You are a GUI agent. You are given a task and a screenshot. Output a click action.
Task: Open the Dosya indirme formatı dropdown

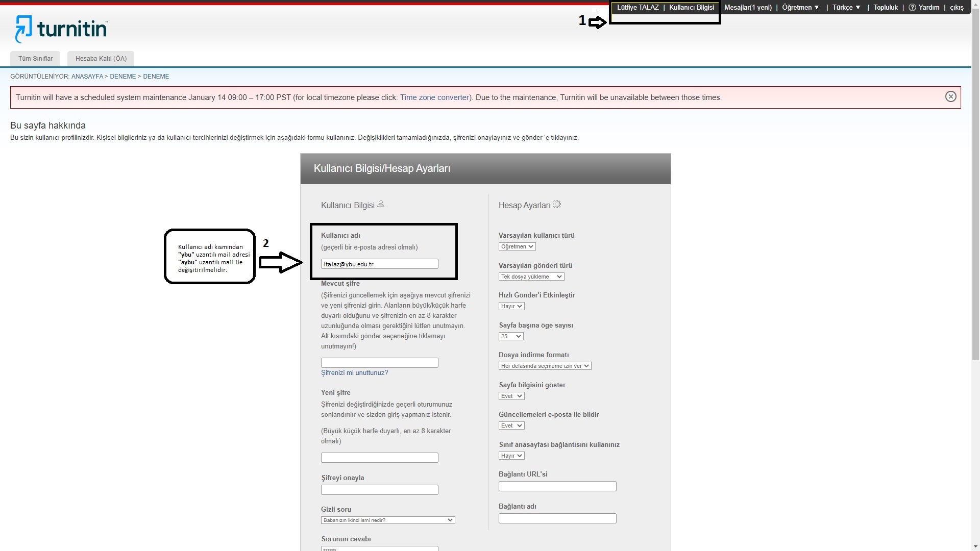544,366
